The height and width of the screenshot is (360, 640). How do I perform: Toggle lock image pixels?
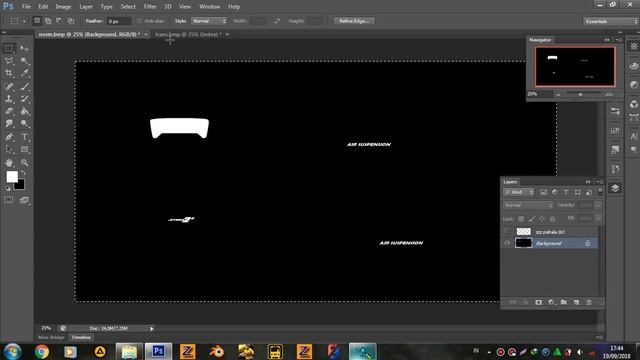click(531, 219)
